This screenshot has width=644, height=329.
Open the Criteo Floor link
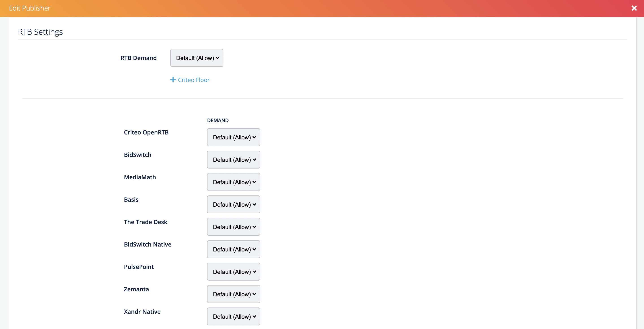point(194,80)
